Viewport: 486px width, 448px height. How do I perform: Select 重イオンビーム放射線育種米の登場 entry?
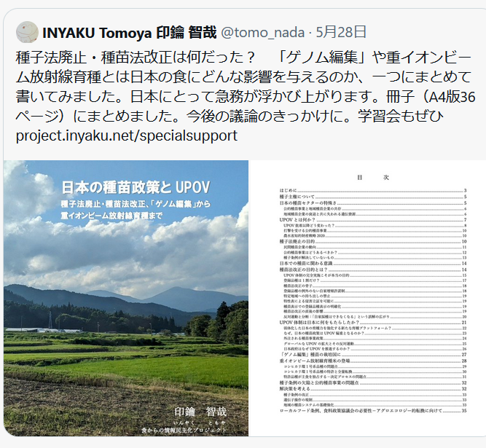(317, 361)
